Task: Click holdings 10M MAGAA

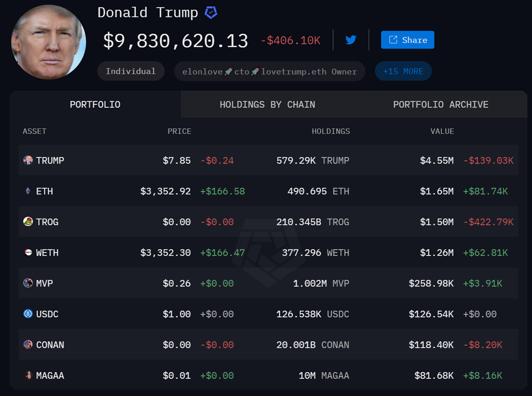Action: coord(324,376)
